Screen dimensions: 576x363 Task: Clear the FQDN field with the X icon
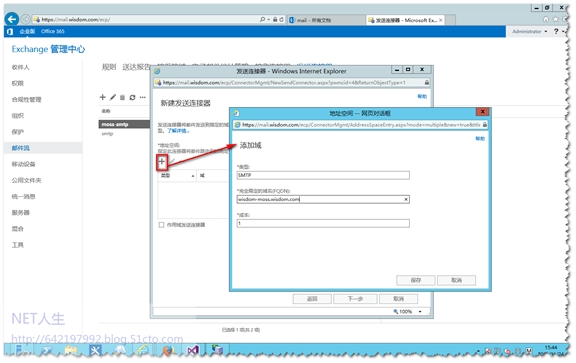tap(406, 200)
